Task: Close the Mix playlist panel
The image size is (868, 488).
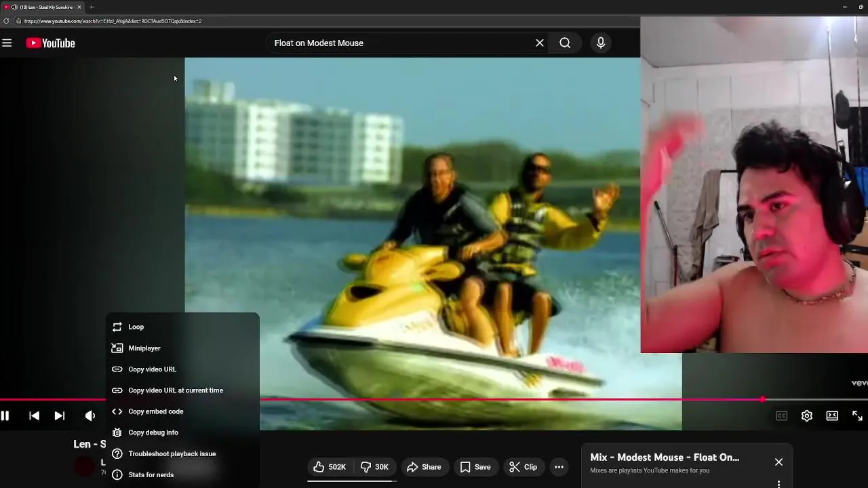Action: pyautogui.click(x=778, y=462)
